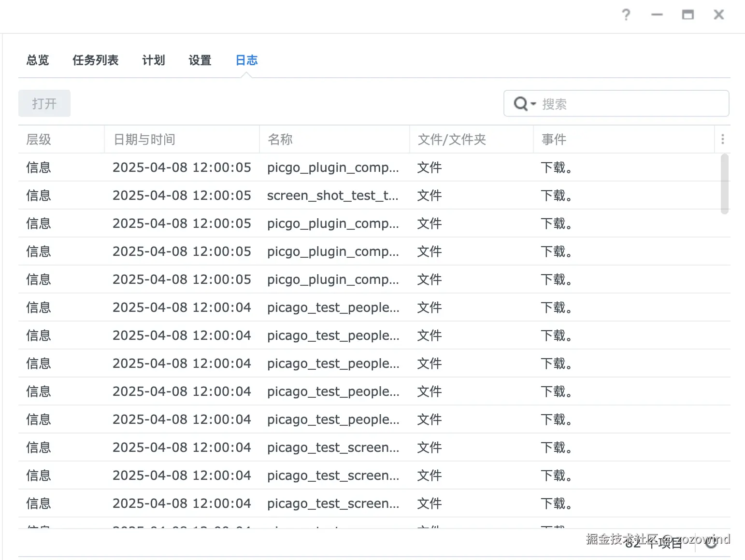The width and height of the screenshot is (745, 560).
Task: Select the first picago_test_screen... log entry
Action: coord(374,448)
